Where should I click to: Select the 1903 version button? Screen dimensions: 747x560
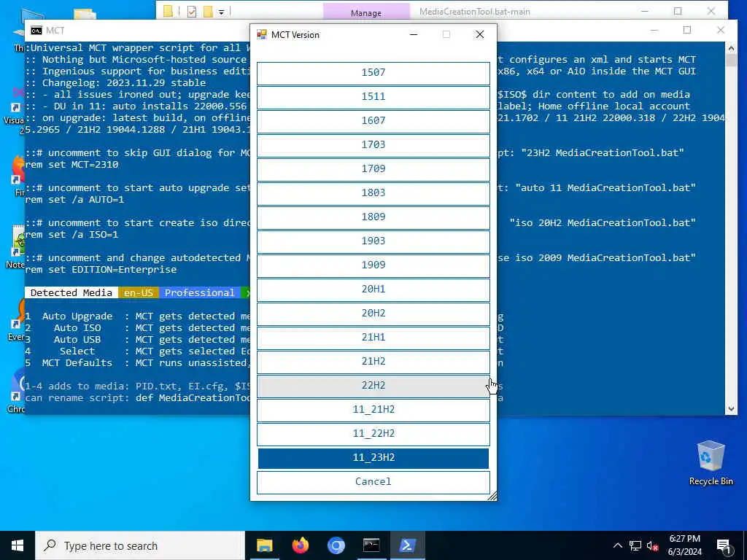[373, 241]
